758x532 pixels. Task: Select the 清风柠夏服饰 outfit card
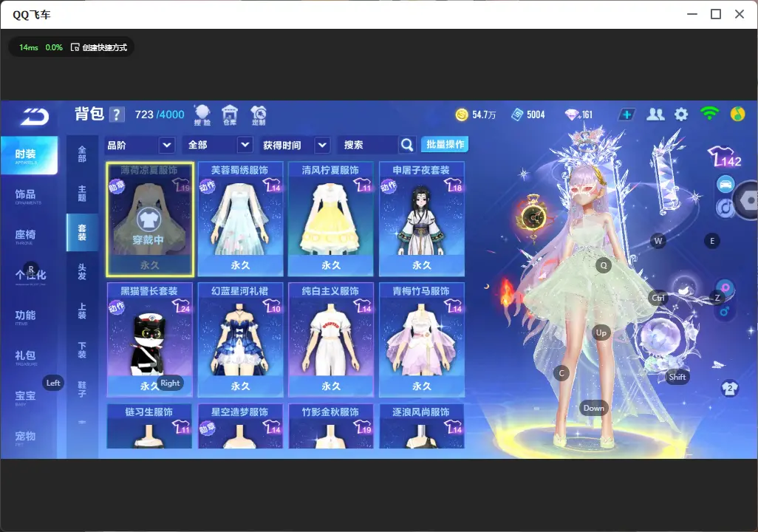click(x=331, y=219)
